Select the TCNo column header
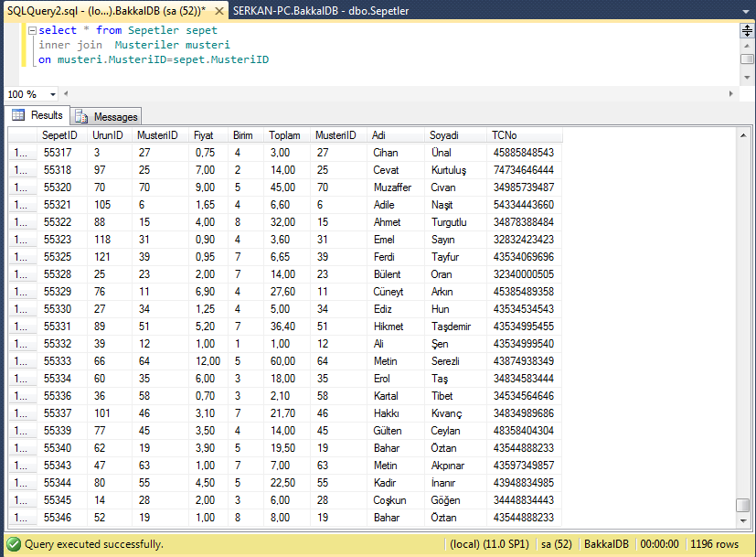Viewport: 756px width, 557px height. click(x=525, y=135)
